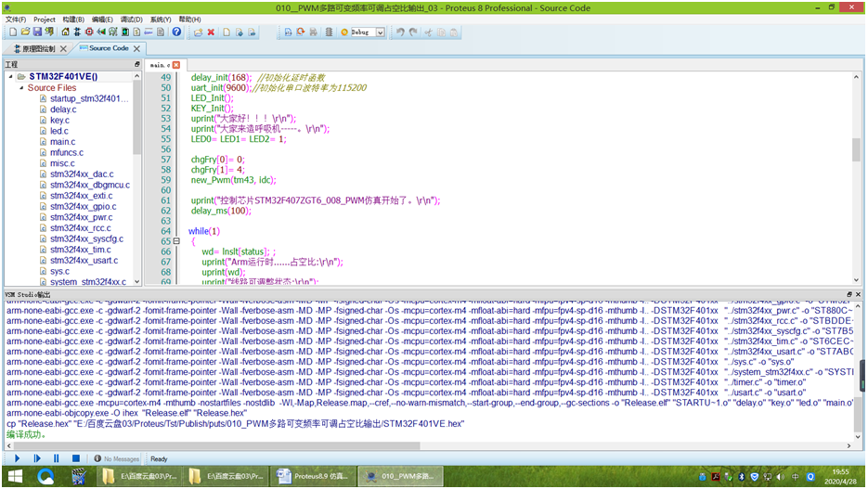This screenshot has height=489, width=868.
Task: Select misc.c in project tree
Action: pos(62,163)
